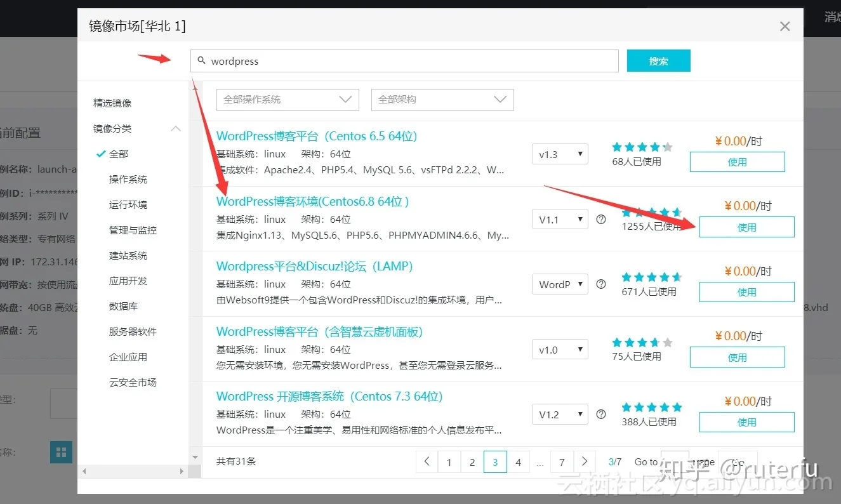Open the 全部架构 dropdown
841x504 pixels.
pos(442,100)
